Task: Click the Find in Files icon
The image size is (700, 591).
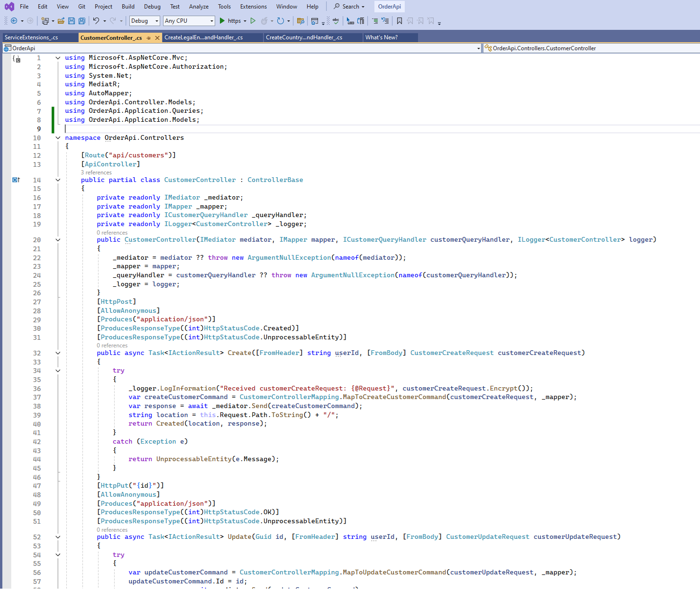Action: click(x=300, y=21)
